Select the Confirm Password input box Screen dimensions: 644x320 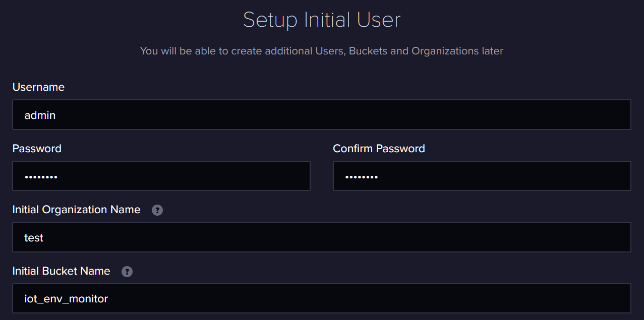click(x=482, y=176)
